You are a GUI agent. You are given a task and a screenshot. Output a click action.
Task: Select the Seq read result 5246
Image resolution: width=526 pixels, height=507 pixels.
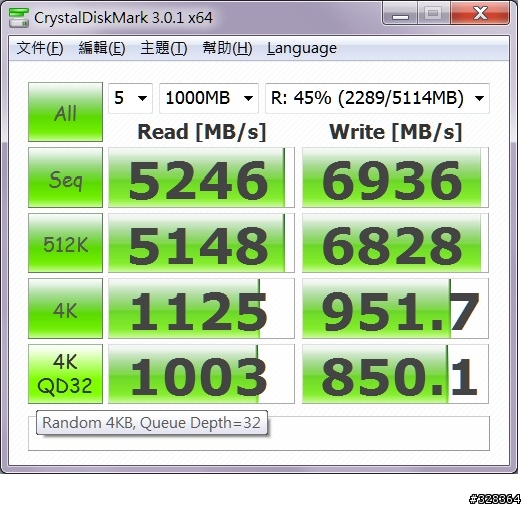[x=201, y=178]
